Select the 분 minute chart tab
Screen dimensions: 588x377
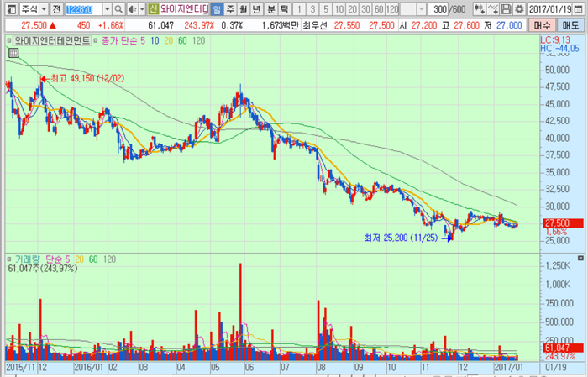tap(270, 8)
